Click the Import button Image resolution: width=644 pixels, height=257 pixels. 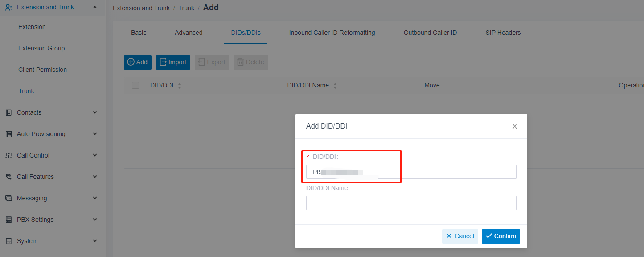point(173,62)
